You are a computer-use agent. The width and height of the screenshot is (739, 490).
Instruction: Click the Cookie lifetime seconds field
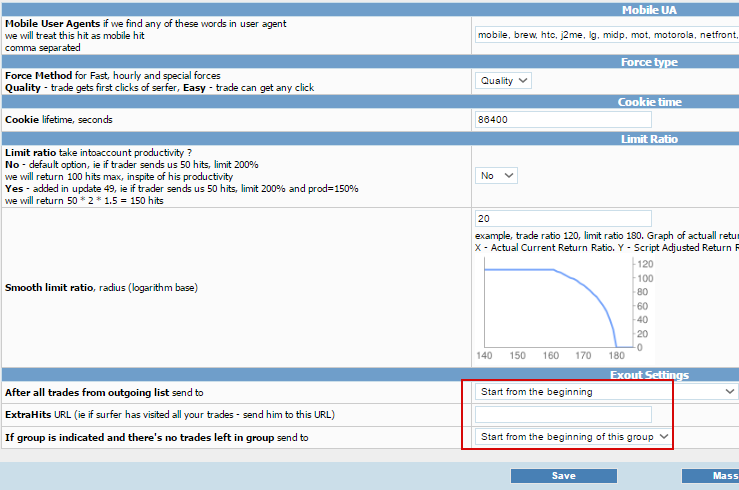pyautogui.click(x=563, y=120)
